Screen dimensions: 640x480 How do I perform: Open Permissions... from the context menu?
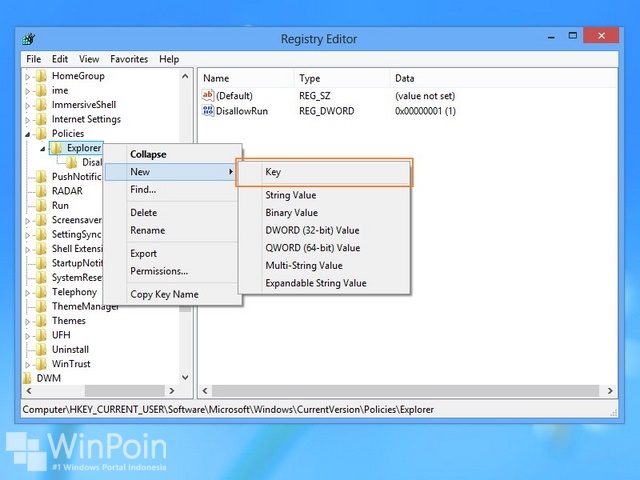[x=173, y=271]
